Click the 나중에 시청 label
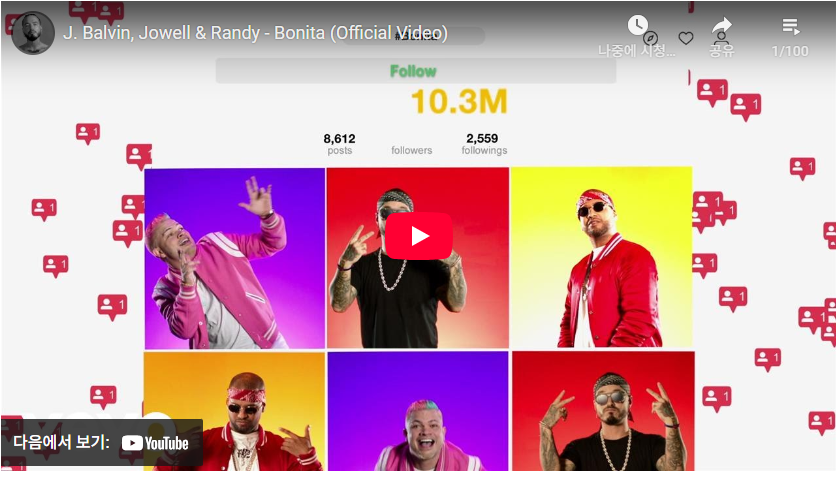 (x=637, y=51)
